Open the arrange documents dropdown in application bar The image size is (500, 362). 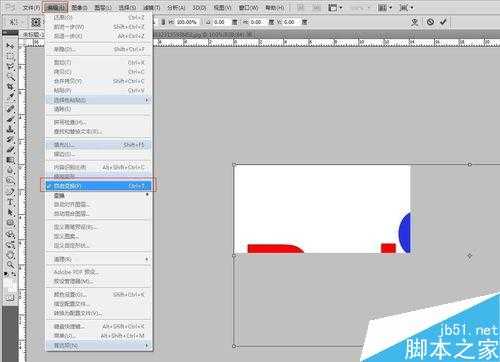click(385, 7)
